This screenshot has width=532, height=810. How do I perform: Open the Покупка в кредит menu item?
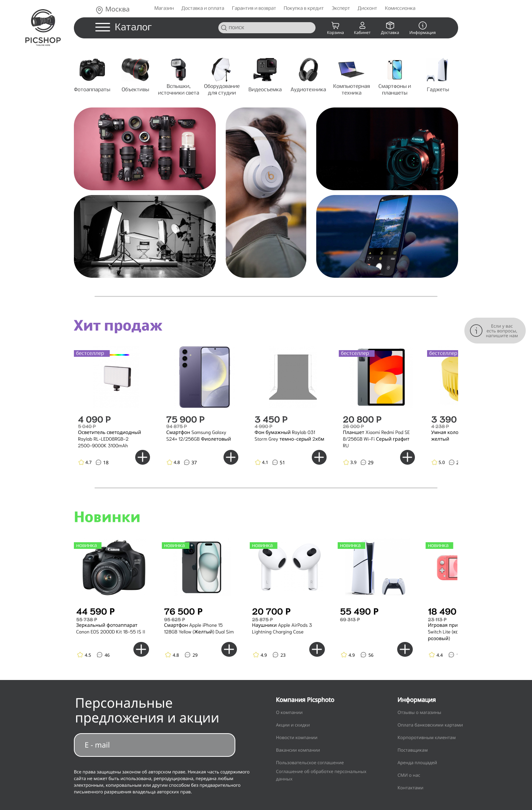coord(303,8)
